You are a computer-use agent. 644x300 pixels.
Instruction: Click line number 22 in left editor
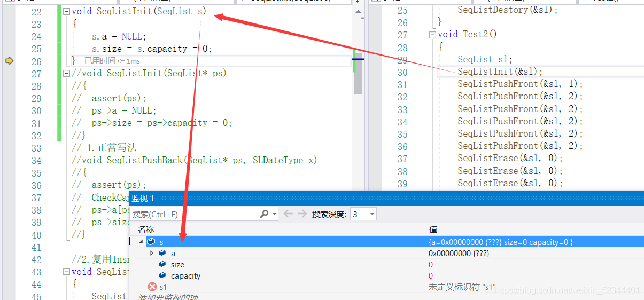point(36,12)
